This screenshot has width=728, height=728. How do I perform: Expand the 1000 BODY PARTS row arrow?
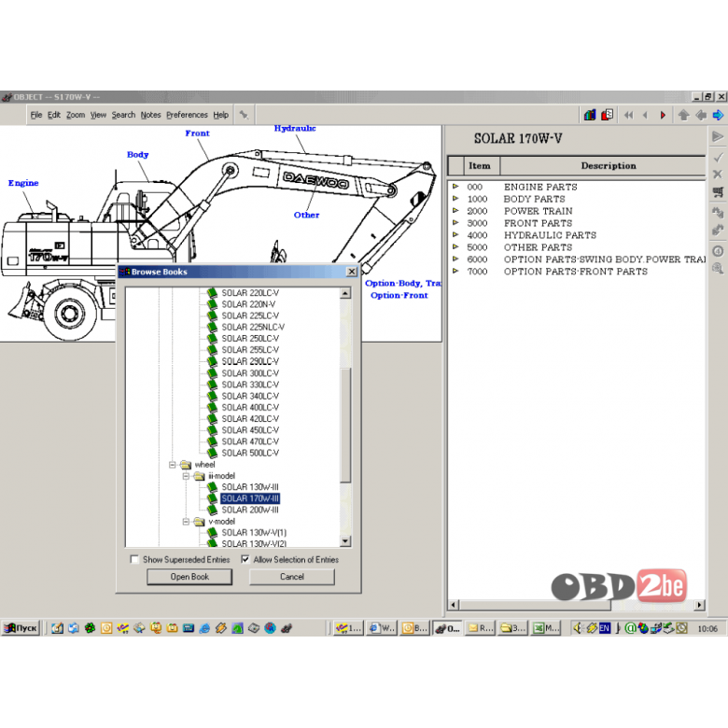point(455,199)
